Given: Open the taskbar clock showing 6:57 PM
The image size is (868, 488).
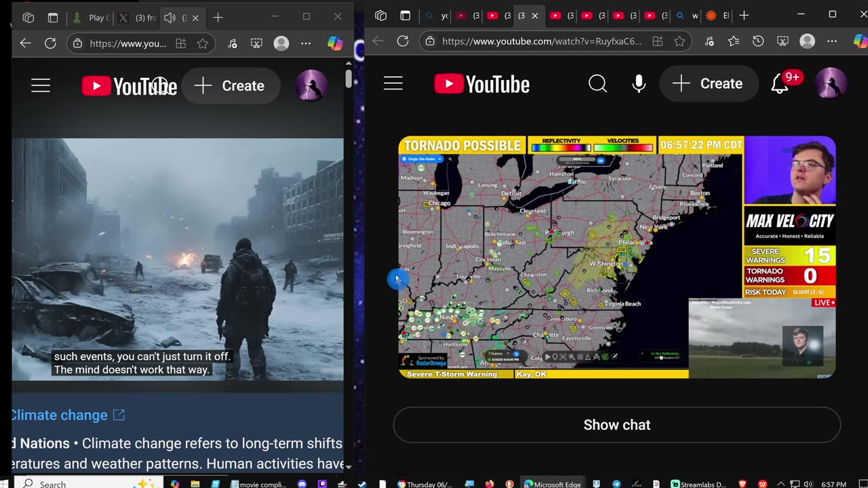Looking at the screenshot, I should (x=834, y=484).
